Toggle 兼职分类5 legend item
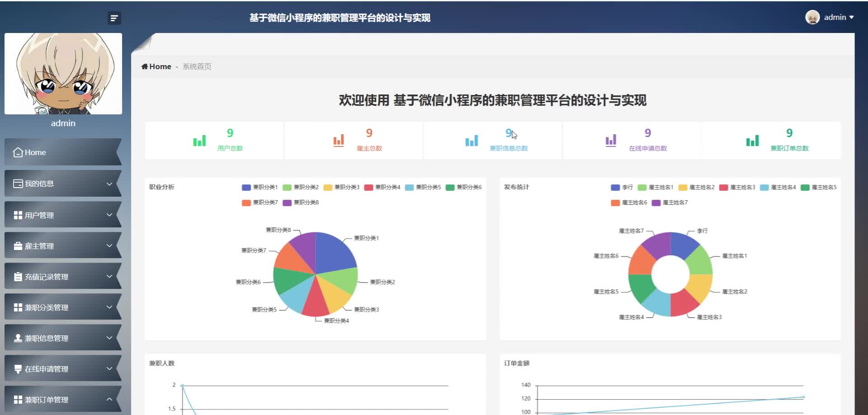The image size is (868, 415). pos(423,187)
